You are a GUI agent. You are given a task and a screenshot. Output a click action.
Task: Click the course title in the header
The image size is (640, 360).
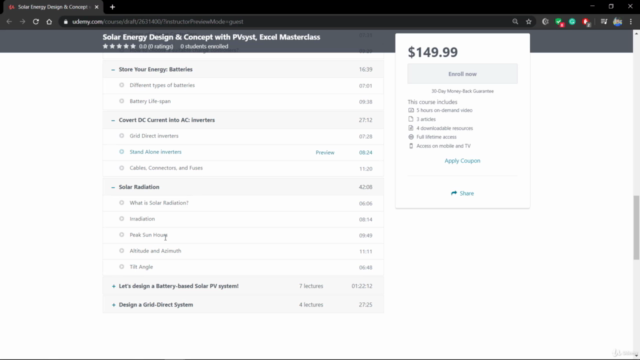211,37
